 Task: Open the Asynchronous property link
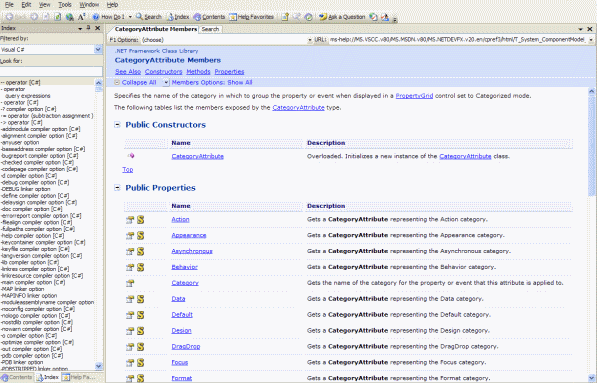192,251
